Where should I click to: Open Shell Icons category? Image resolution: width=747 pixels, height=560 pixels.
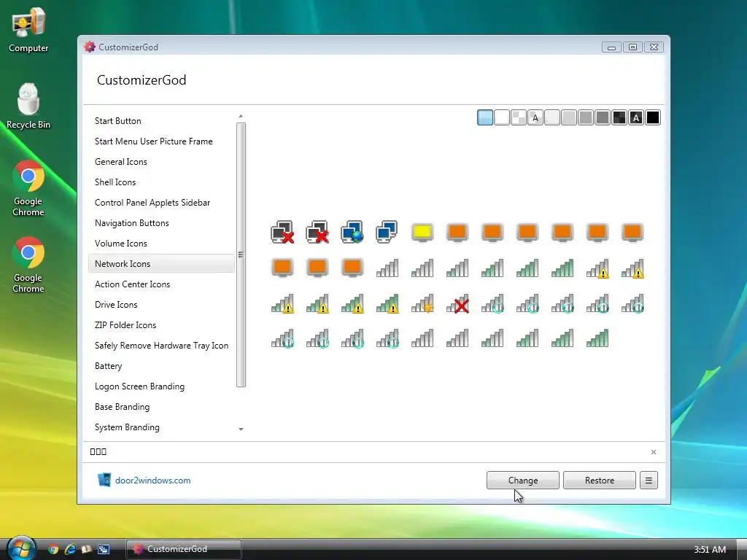[161, 182]
